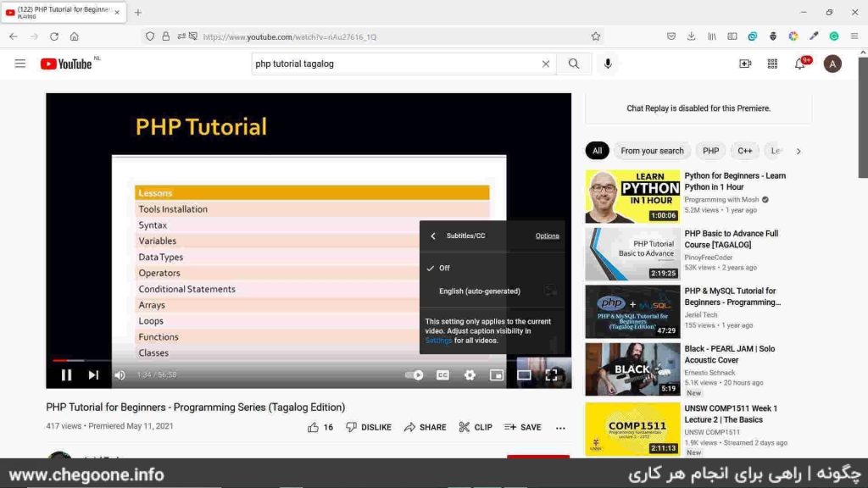Bookmark this page with the star
Screen dimensions: 868x488
click(x=596, y=36)
